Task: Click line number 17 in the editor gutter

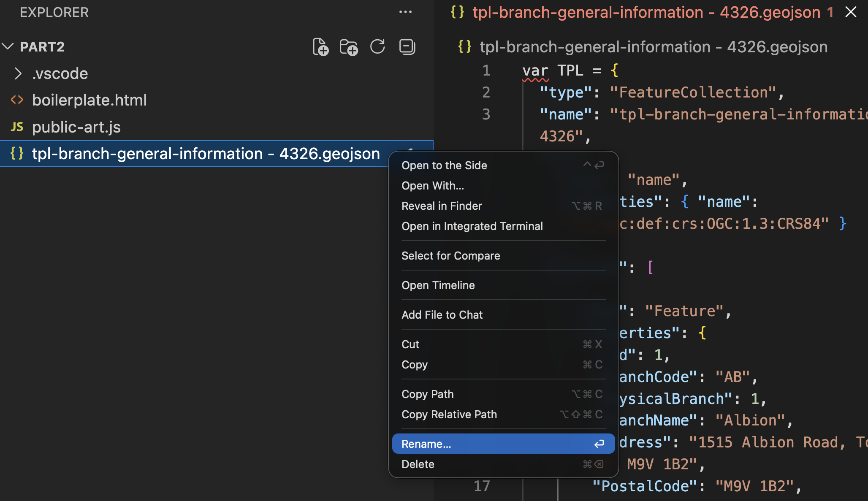Action: (482, 486)
